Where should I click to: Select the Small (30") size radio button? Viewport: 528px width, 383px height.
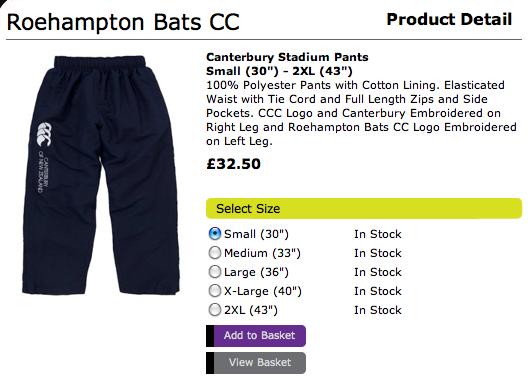(x=214, y=233)
